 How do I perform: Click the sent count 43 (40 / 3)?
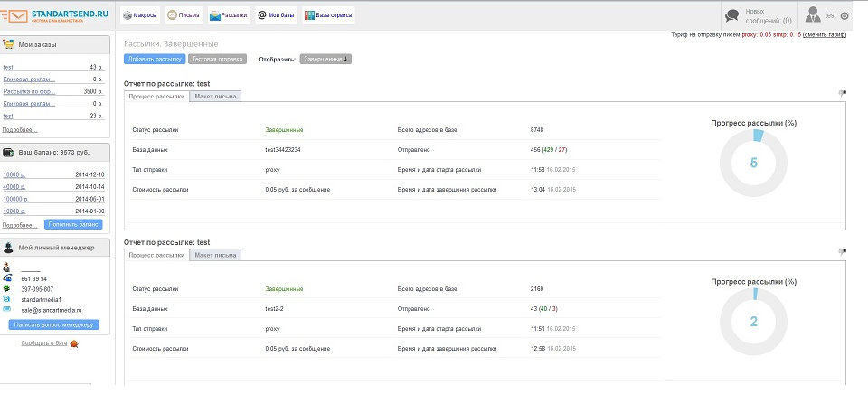coord(543,309)
